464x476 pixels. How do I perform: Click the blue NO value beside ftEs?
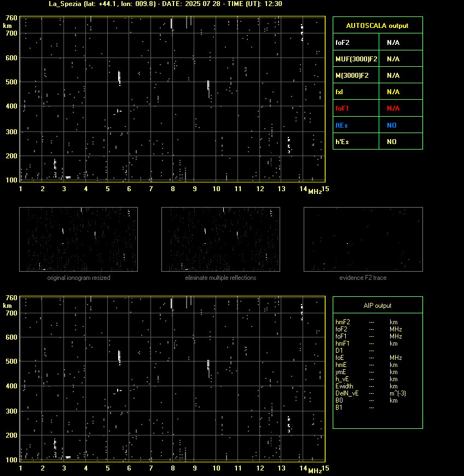pos(392,125)
